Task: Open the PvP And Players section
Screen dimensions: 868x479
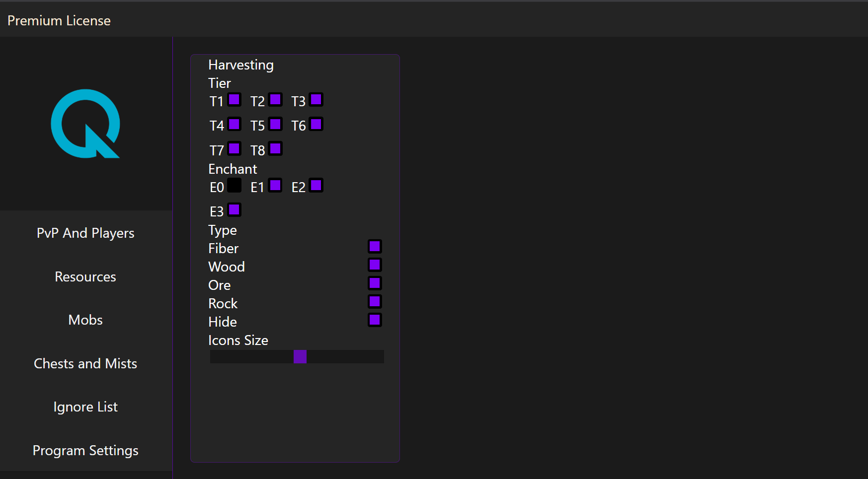Action: (x=85, y=233)
